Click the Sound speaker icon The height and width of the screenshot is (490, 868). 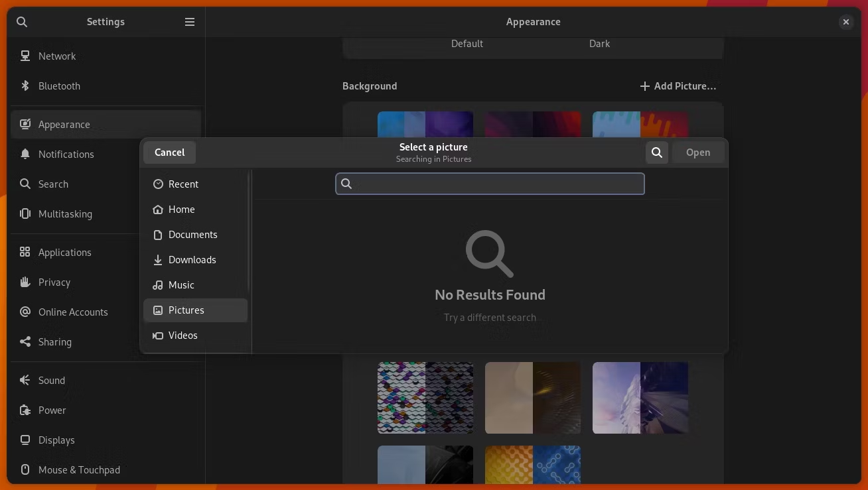(x=25, y=381)
